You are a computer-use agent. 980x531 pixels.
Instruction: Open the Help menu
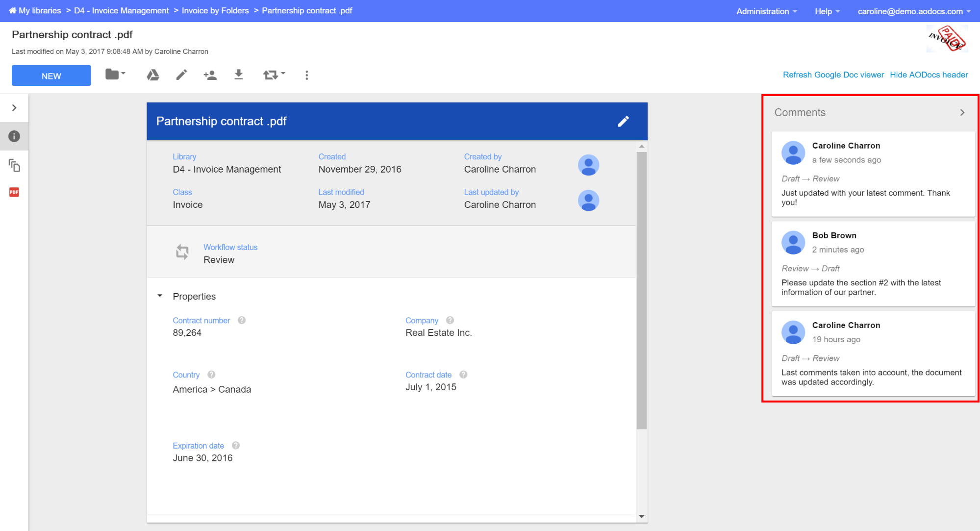click(x=827, y=11)
